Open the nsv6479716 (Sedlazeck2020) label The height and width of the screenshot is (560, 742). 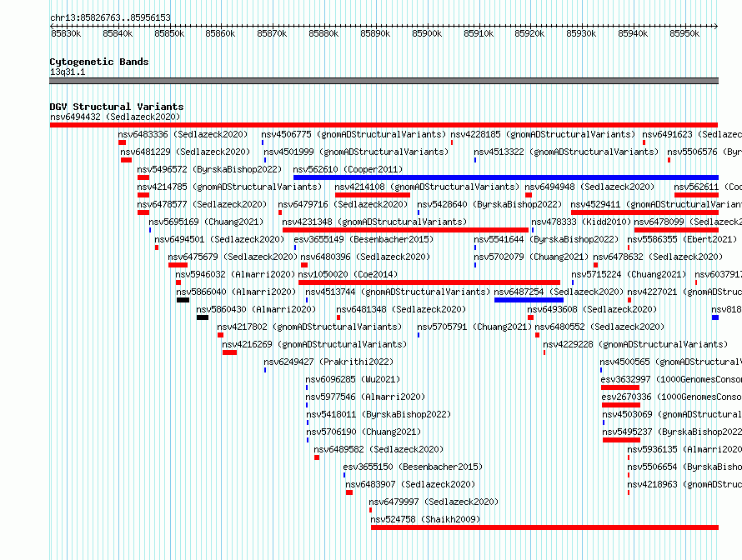click(x=343, y=204)
